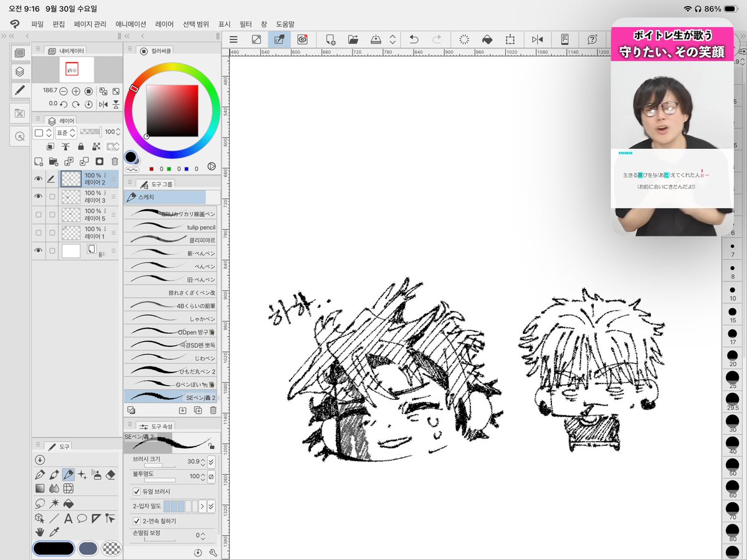Zoom out using the navigator minus icon

click(x=64, y=91)
